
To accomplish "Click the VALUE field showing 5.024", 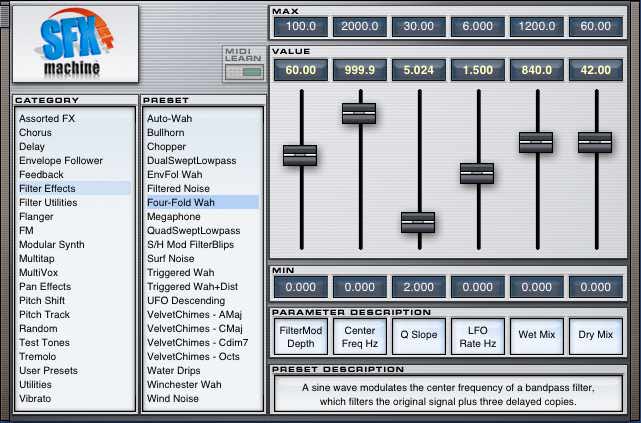I will tap(419, 70).
